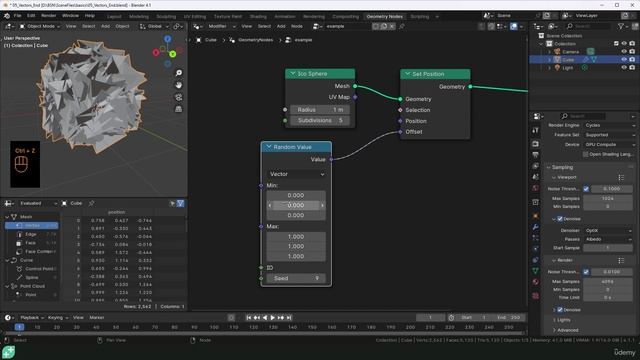Toggle viewport visibility eye of Camera
The image size is (640, 360).
624,52
